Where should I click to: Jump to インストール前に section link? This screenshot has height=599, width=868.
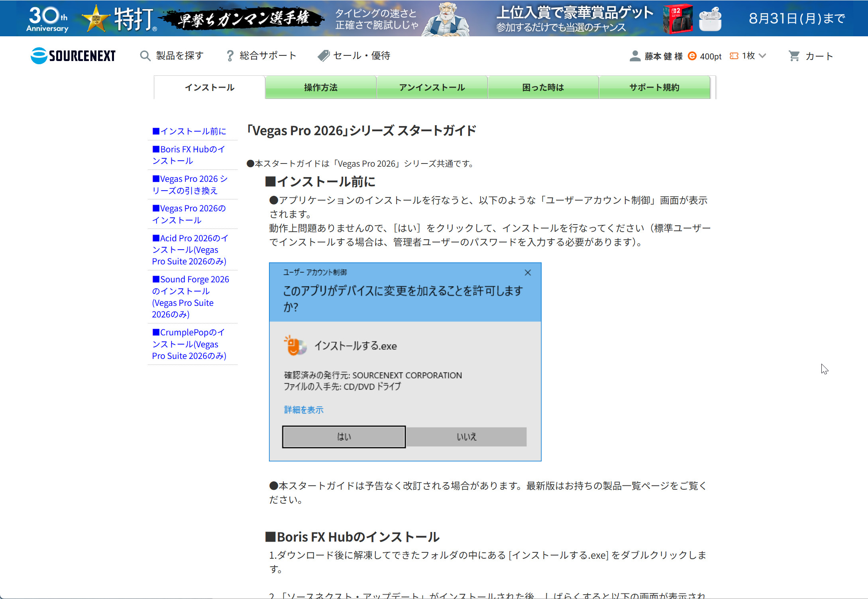(189, 131)
